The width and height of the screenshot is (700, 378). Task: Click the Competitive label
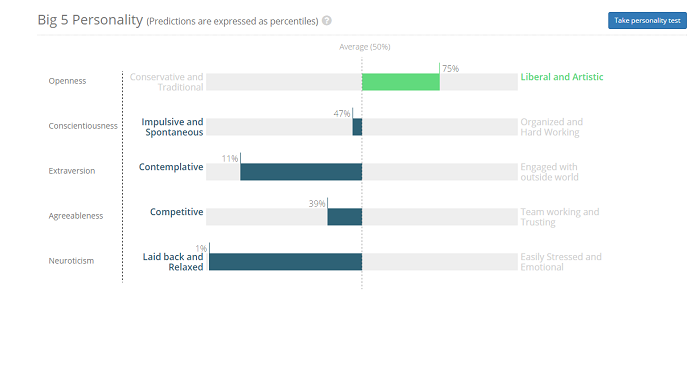(176, 212)
